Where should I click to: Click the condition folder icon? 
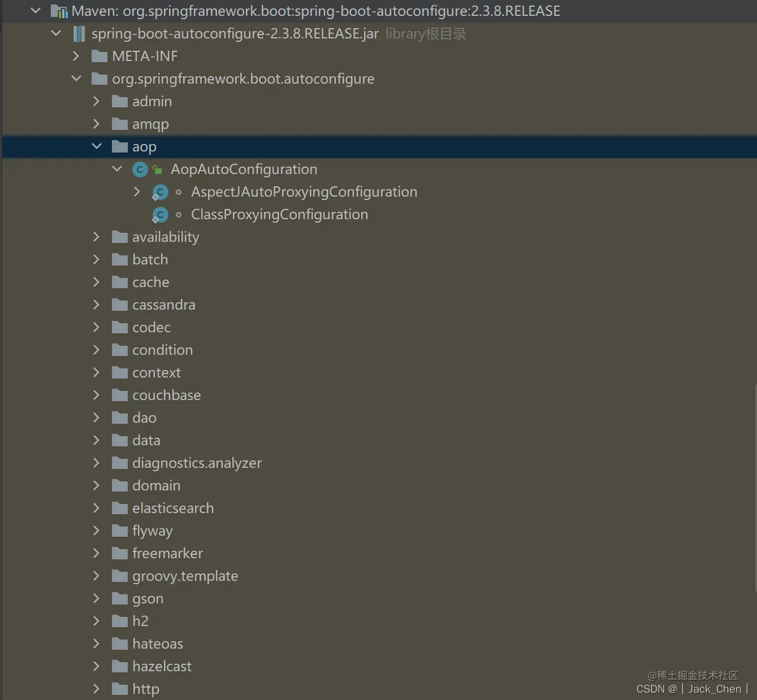[120, 350]
